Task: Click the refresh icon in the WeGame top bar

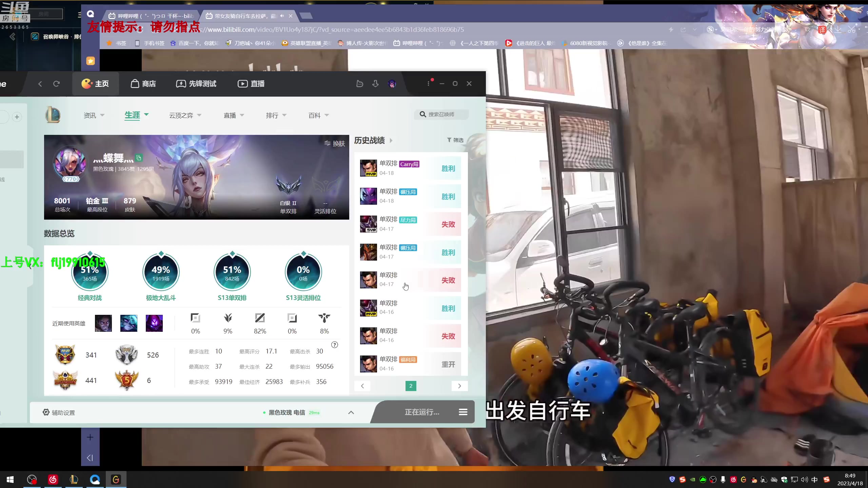Action: coord(57,84)
